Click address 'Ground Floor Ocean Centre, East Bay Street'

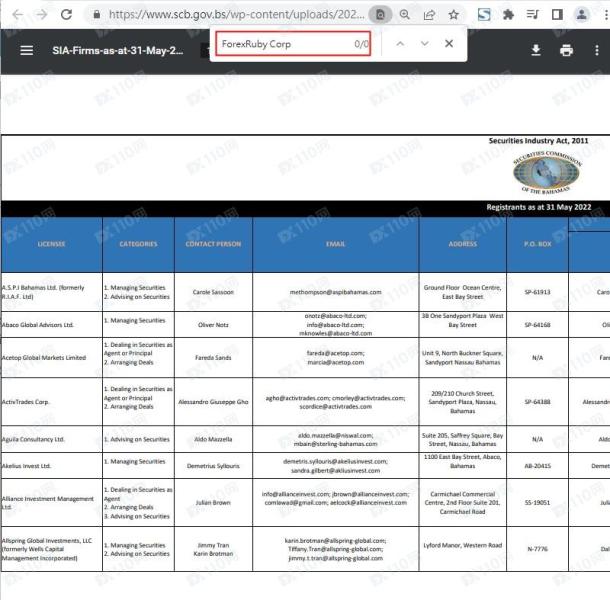pyautogui.click(x=463, y=292)
